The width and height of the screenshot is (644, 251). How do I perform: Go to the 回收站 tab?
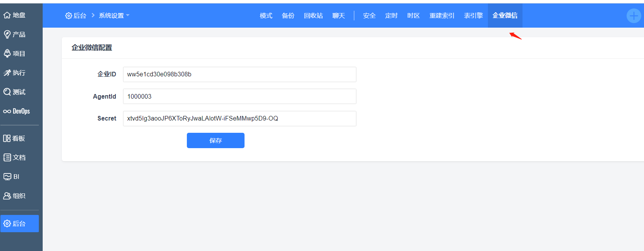click(313, 16)
